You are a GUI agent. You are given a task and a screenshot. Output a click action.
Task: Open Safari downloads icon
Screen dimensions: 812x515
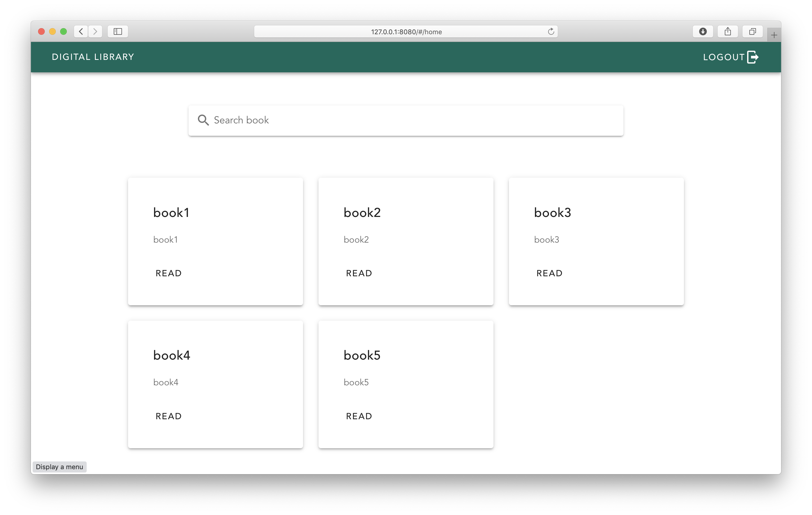[x=703, y=32]
